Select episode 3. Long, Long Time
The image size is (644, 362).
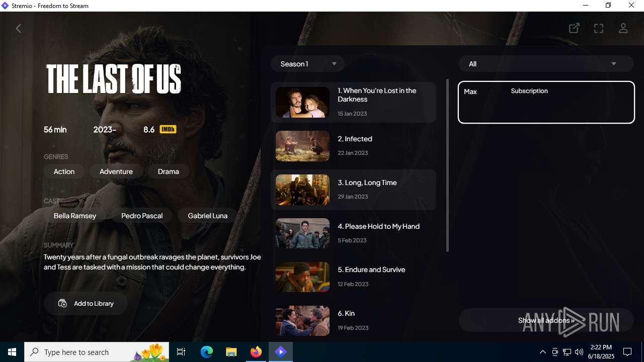[x=353, y=190]
